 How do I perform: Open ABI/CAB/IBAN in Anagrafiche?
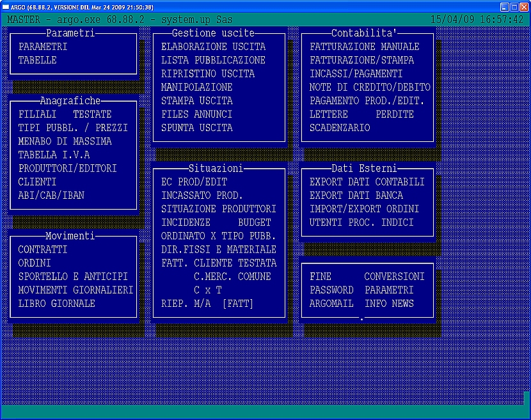[x=51, y=195]
